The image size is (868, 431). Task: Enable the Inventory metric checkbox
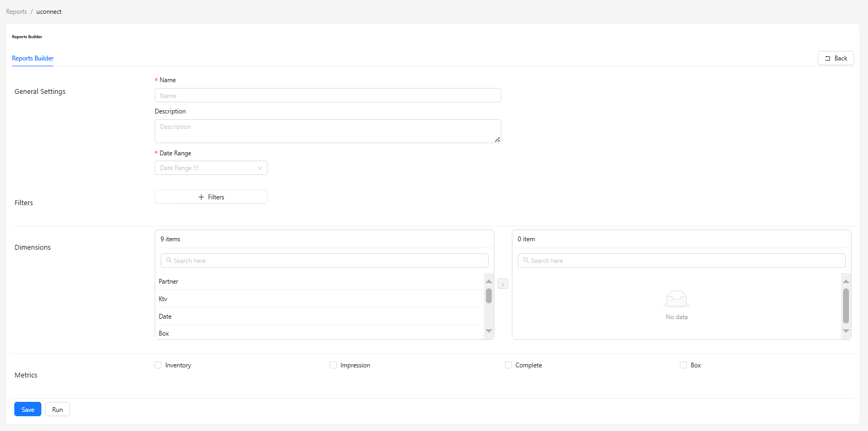[158, 365]
